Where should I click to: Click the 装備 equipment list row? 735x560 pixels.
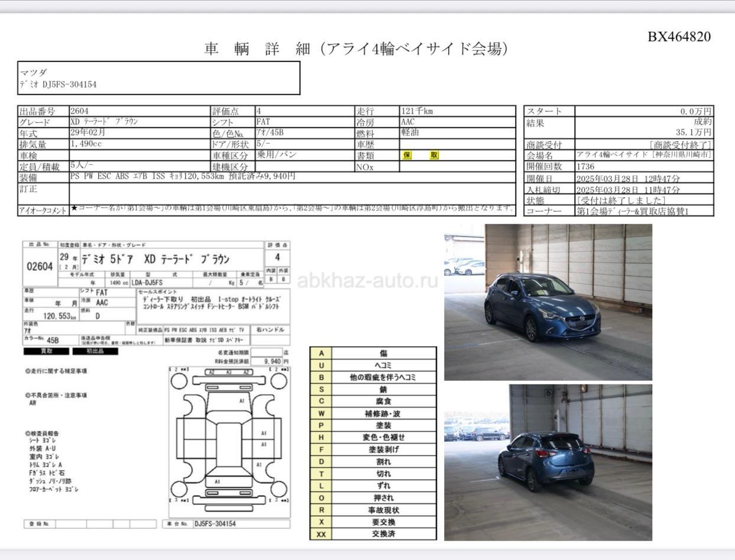[x=293, y=177]
